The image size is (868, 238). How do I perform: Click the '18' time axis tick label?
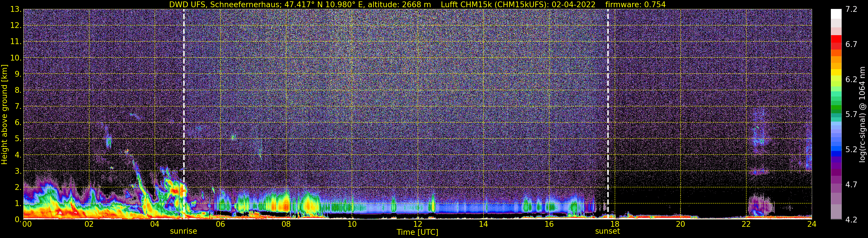pyautogui.click(x=614, y=224)
